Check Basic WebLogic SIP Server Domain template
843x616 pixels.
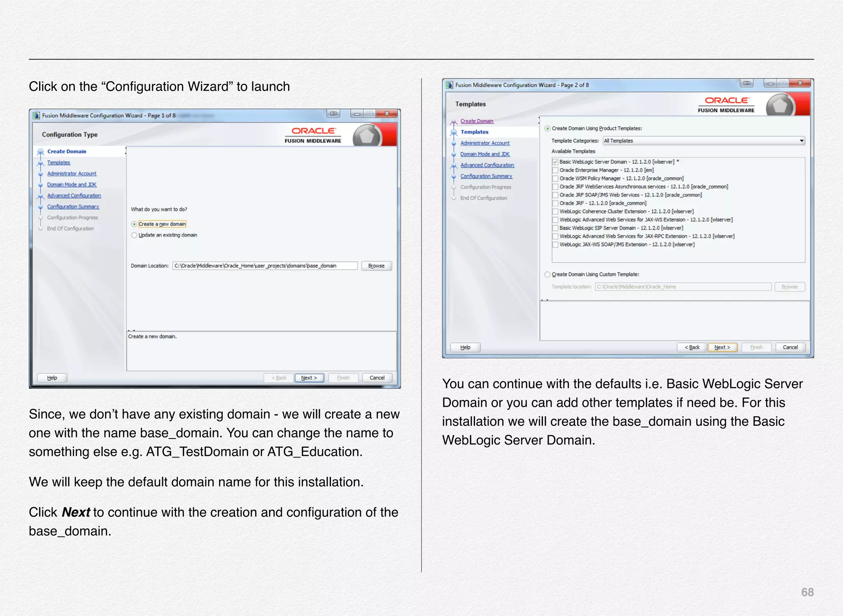[x=555, y=228]
